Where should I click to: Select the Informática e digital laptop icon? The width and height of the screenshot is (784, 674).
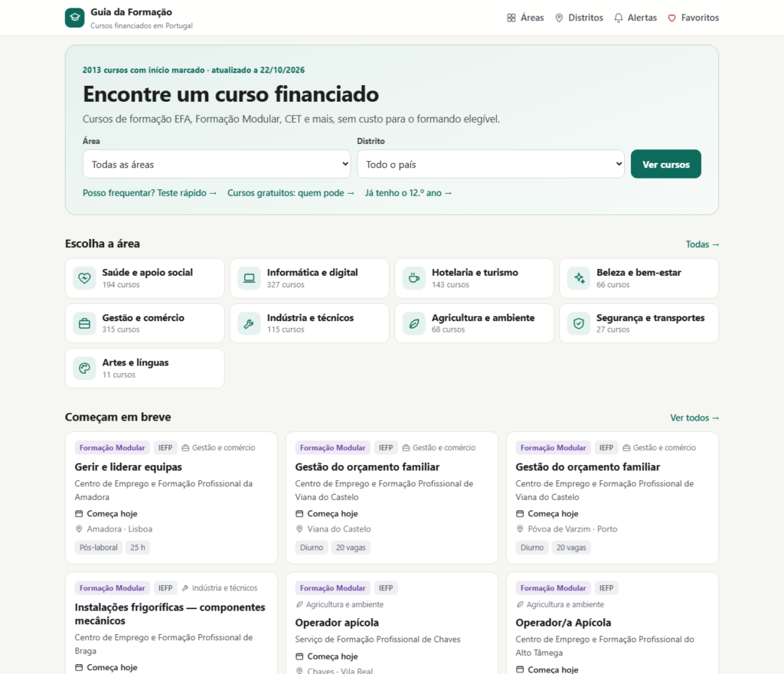coord(249,278)
